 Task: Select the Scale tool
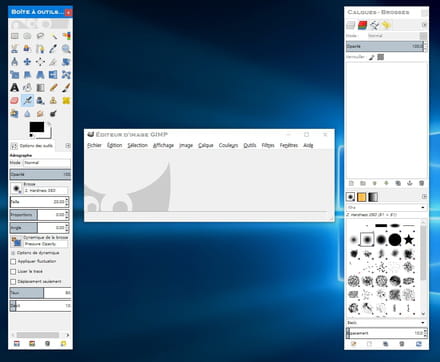[x=14, y=75]
